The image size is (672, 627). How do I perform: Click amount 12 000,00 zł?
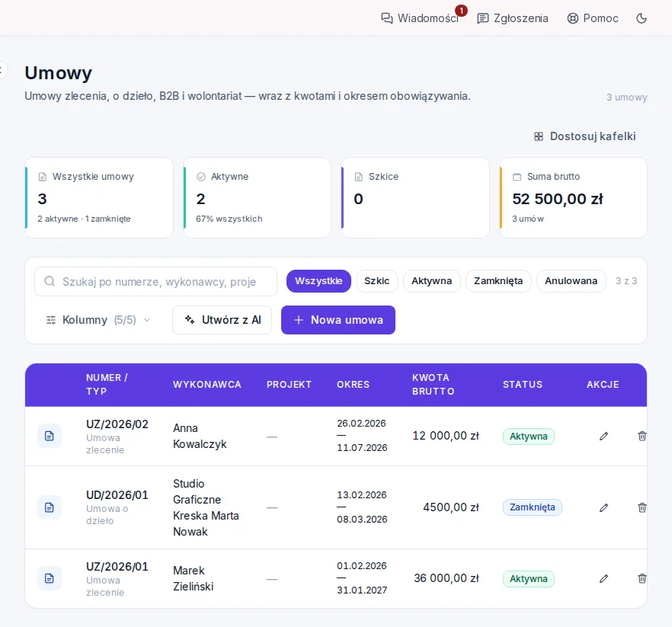click(446, 436)
